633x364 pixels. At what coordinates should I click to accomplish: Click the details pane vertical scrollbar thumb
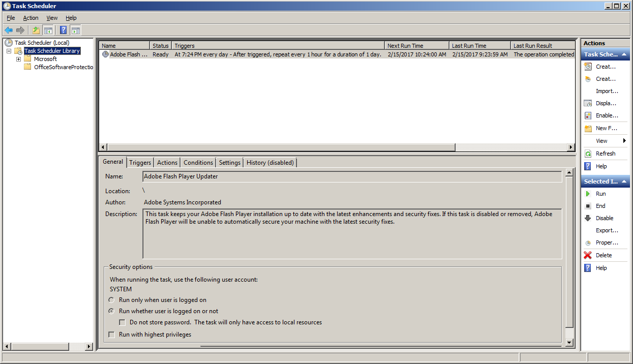569,253
